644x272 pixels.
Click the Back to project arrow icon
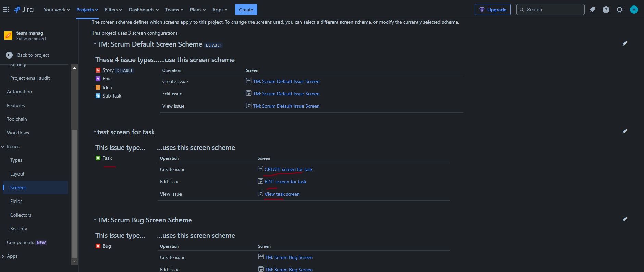pyautogui.click(x=9, y=55)
